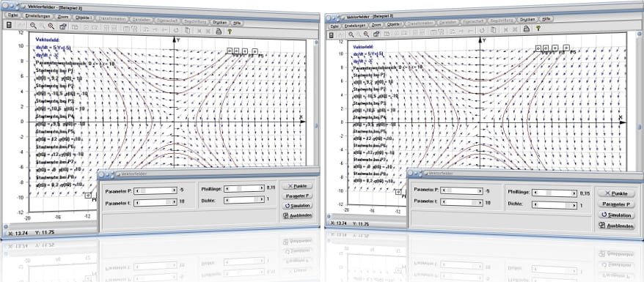The height and width of the screenshot is (282, 644).
Task: Click the yellow help icon in left window toolbar
Action: point(230,31)
